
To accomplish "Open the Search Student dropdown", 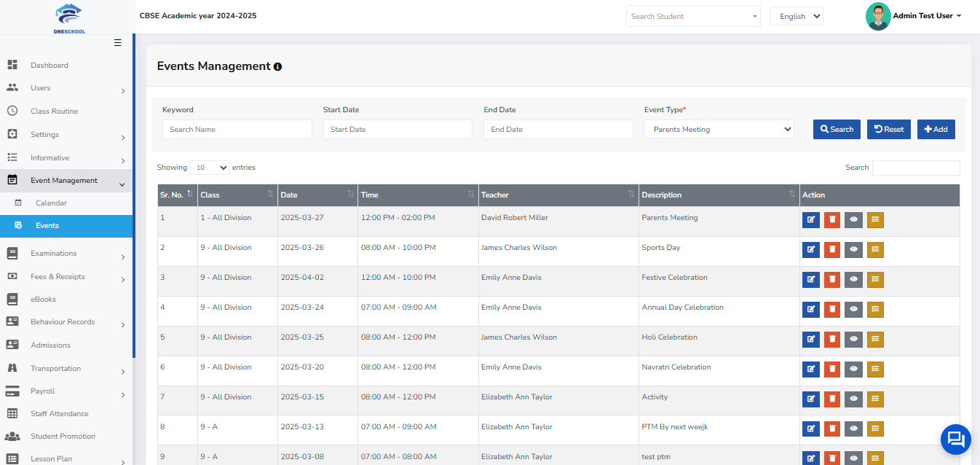I will click(693, 16).
